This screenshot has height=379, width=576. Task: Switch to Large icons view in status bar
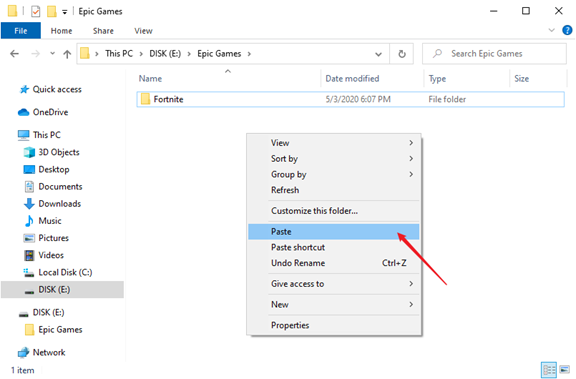(x=564, y=369)
